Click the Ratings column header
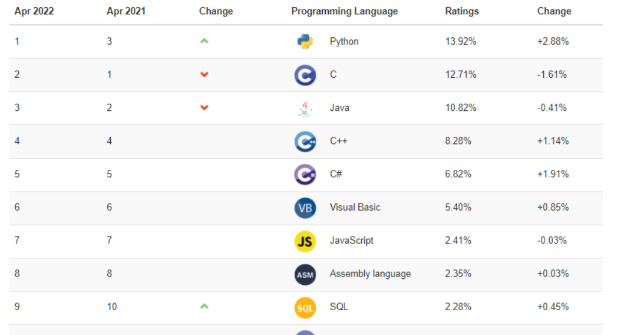Screen dimensions: 644x335 tap(462, 11)
